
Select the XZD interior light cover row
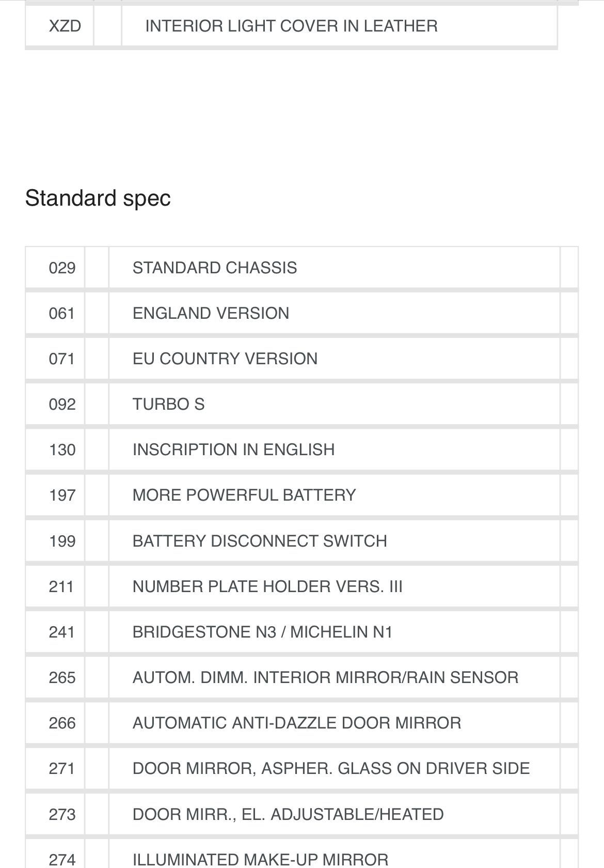[x=291, y=26]
